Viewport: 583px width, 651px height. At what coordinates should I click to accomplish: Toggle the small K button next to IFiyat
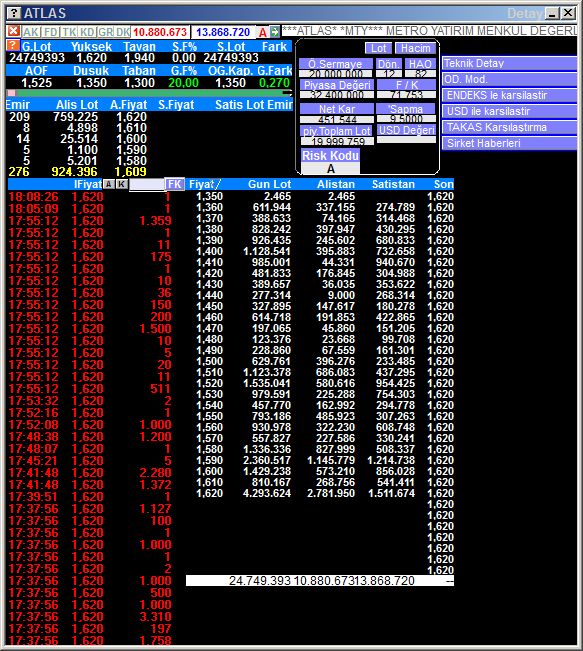(x=121, y=184)
